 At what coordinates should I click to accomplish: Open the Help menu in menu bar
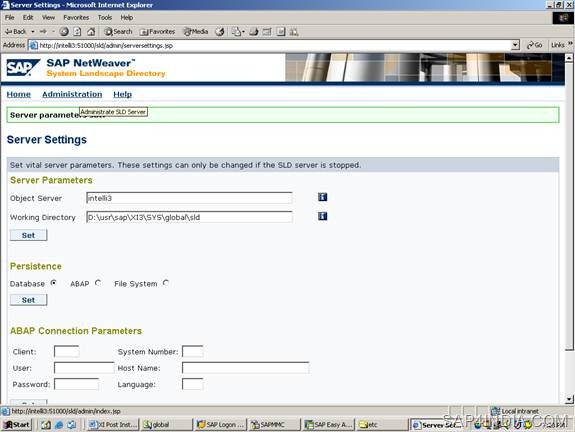[127, 18]
